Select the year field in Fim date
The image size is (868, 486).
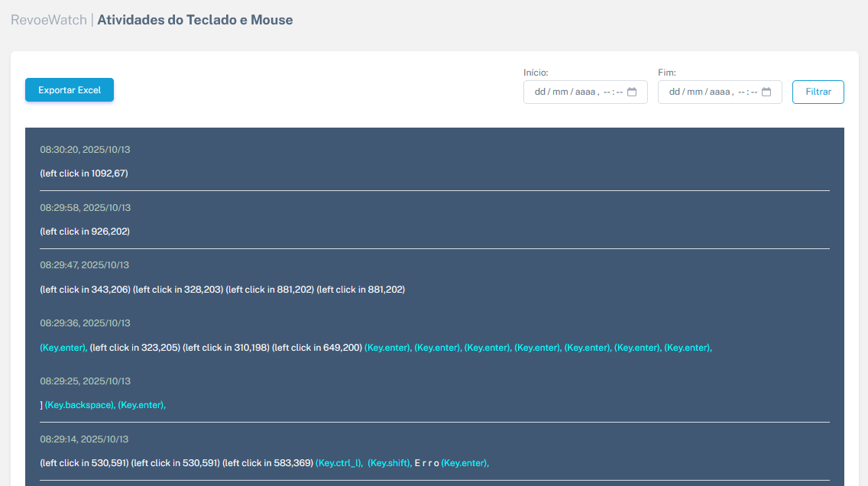tap(719, 92)
